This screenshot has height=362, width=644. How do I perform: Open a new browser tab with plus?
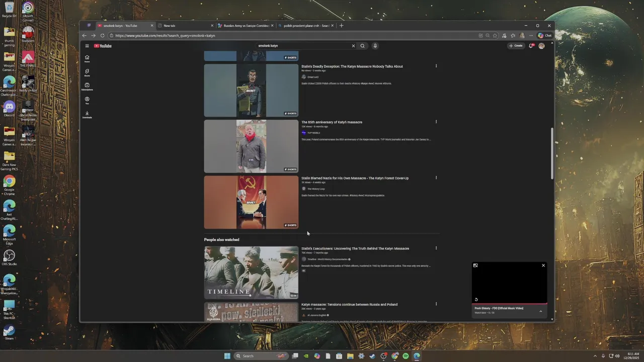(341, 26)
